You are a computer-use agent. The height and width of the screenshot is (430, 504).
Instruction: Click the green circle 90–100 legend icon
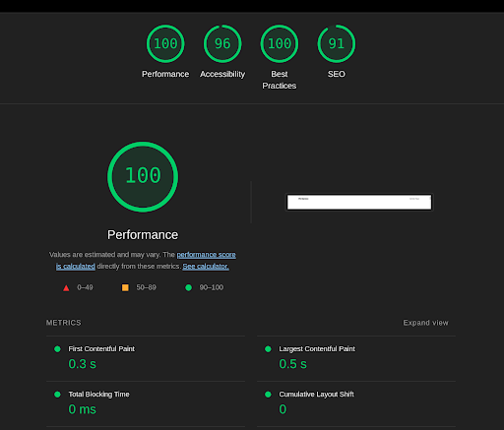pyautogui.click(x=188, y=287)
